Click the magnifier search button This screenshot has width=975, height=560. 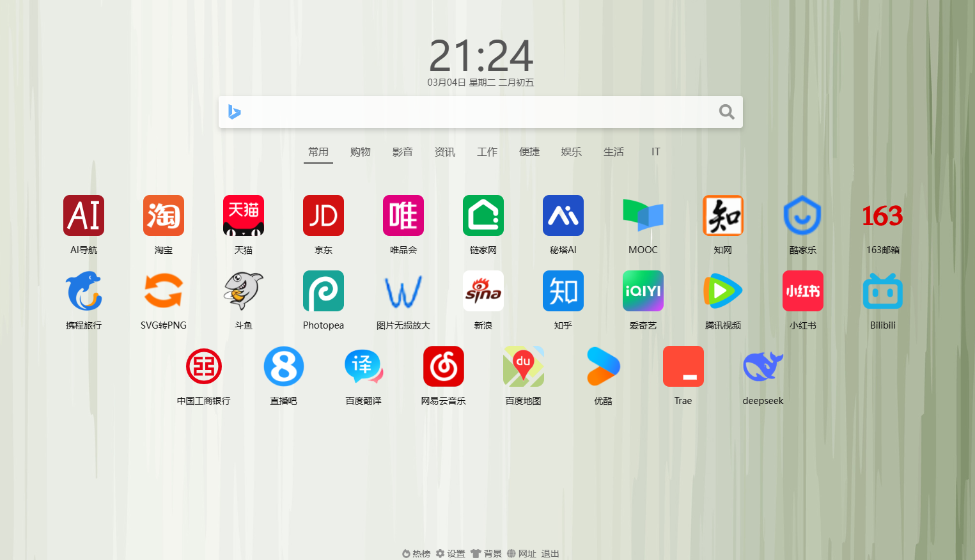point(726,112)
